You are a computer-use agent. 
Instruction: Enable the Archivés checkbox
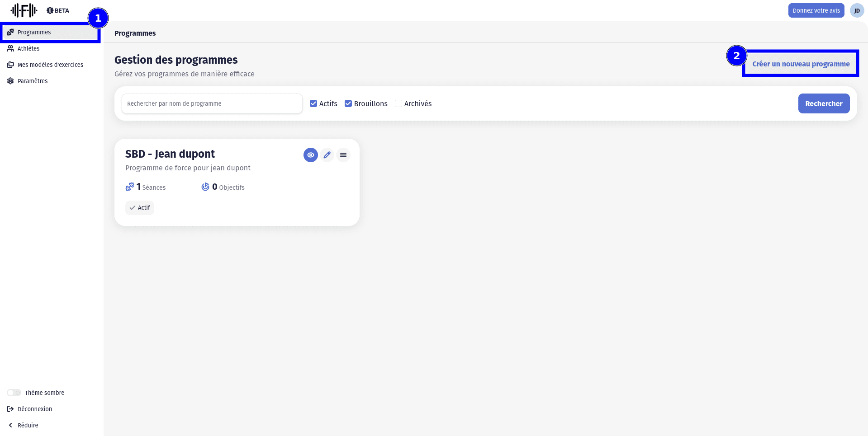click(398, 103)
